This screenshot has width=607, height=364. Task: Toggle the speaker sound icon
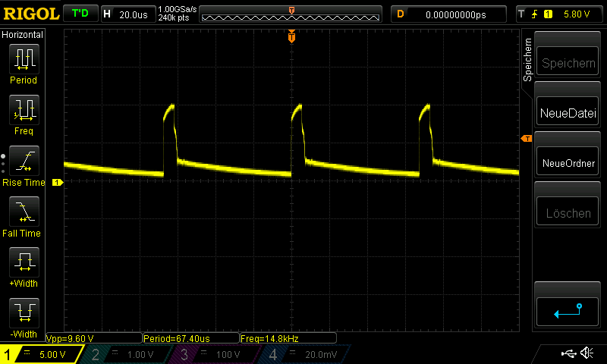[587, 353]
